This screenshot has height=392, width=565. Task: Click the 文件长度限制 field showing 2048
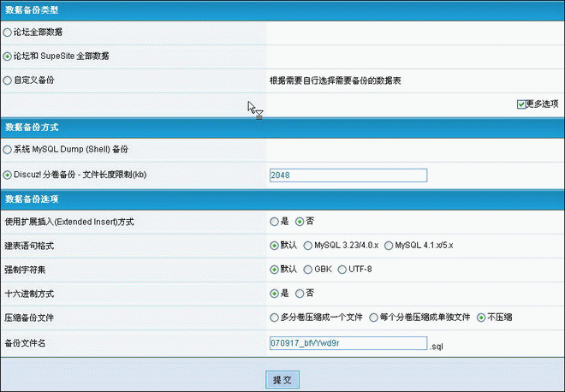348,175
